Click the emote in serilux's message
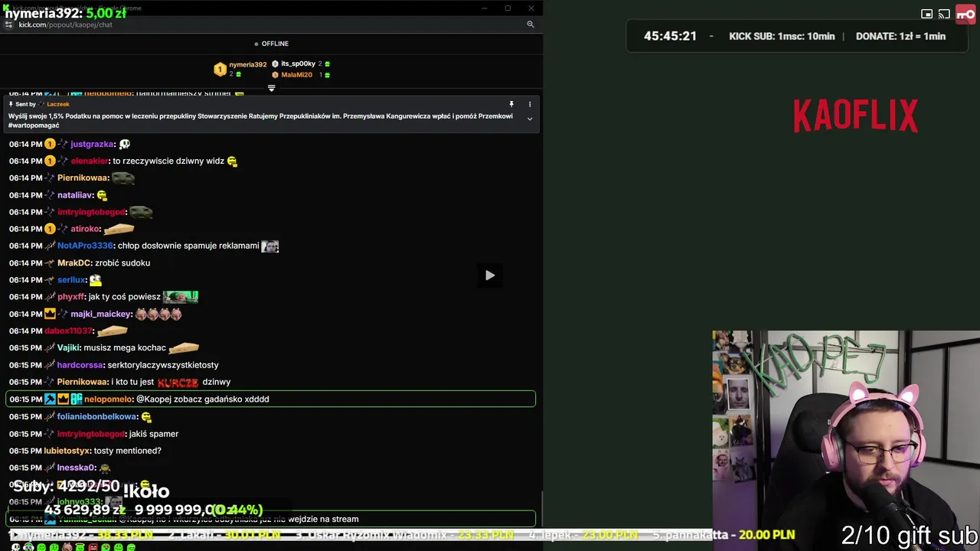Viewport: 980px width, 551px height. 95,280
